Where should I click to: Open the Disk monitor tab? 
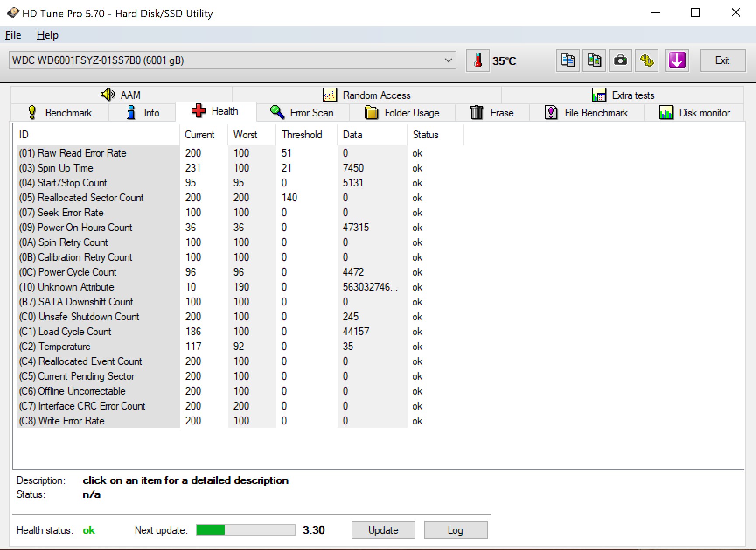pos(694,112)
